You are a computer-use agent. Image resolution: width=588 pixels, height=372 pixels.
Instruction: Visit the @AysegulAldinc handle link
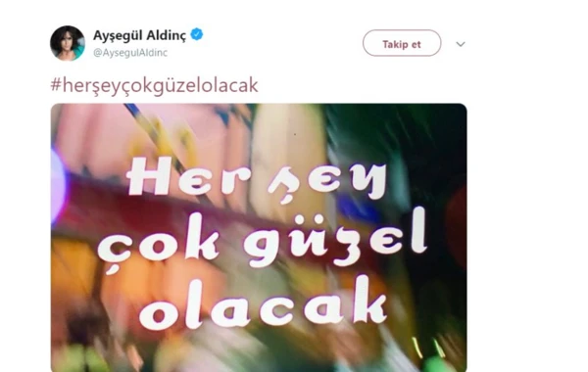pos(130,53)
